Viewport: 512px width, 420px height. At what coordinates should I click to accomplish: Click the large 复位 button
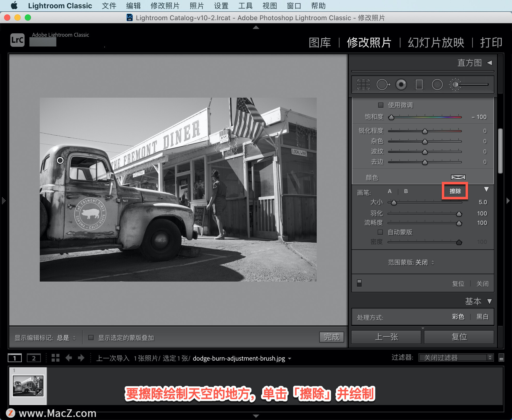tap(459, 337)
